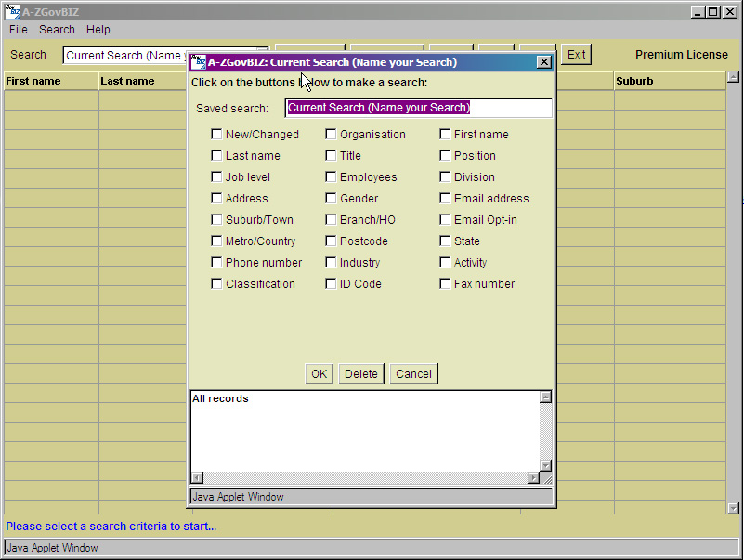Toggle the Division checkbox
744x560 pixels.
(x=445, y=177)
